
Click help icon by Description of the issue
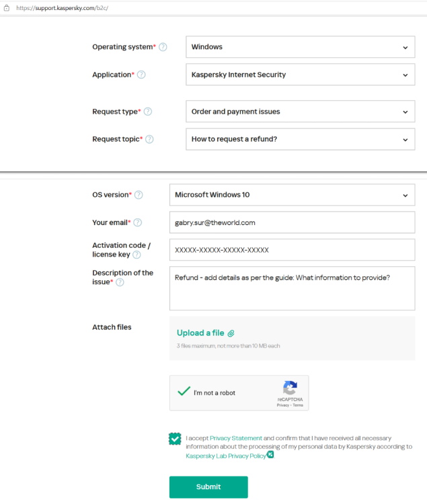click(120, 282)
